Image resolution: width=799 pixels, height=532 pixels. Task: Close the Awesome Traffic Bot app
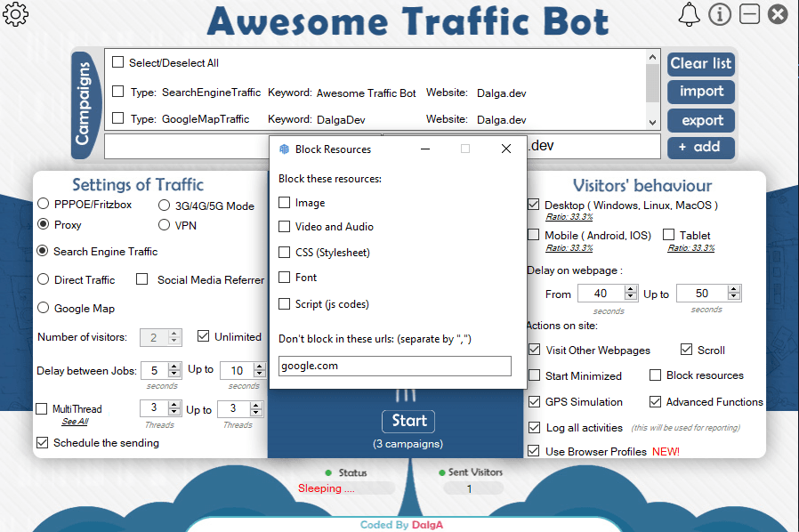(779, 14)
